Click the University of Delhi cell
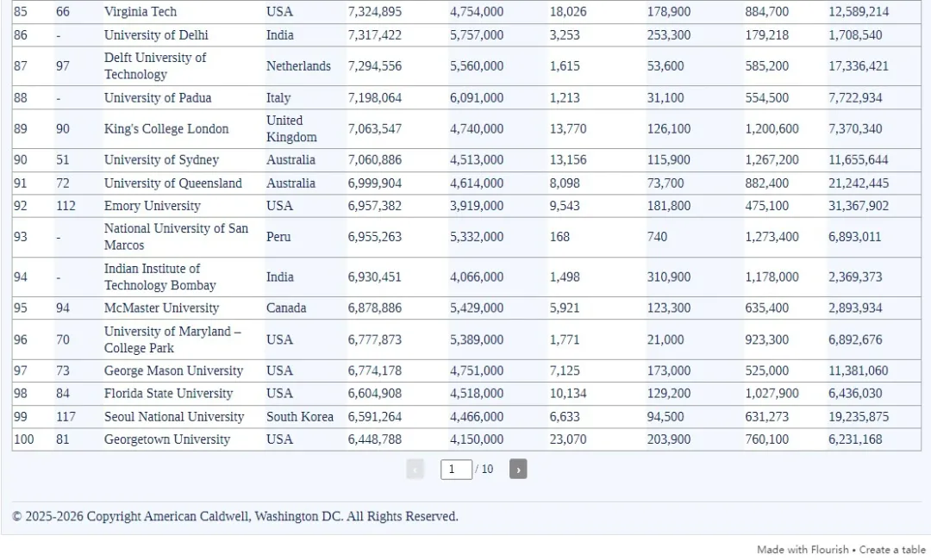This screenshot has height=560, width=931. [156, 35]
